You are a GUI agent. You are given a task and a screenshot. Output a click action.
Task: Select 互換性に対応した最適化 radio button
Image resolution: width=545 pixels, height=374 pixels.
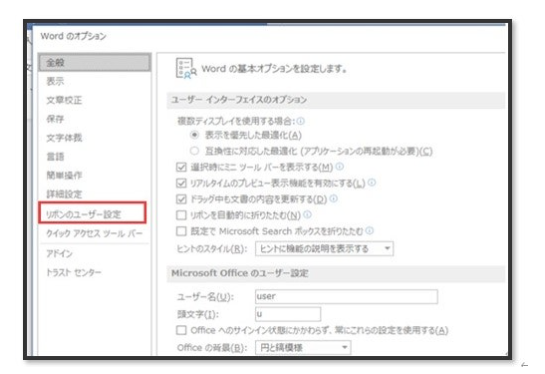(x=195, y=151)
